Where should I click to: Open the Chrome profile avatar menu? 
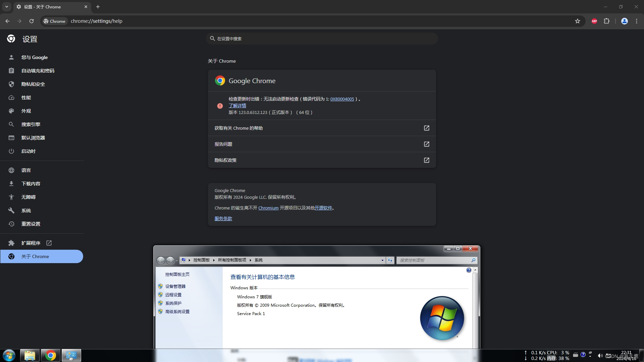coord(624,21)
